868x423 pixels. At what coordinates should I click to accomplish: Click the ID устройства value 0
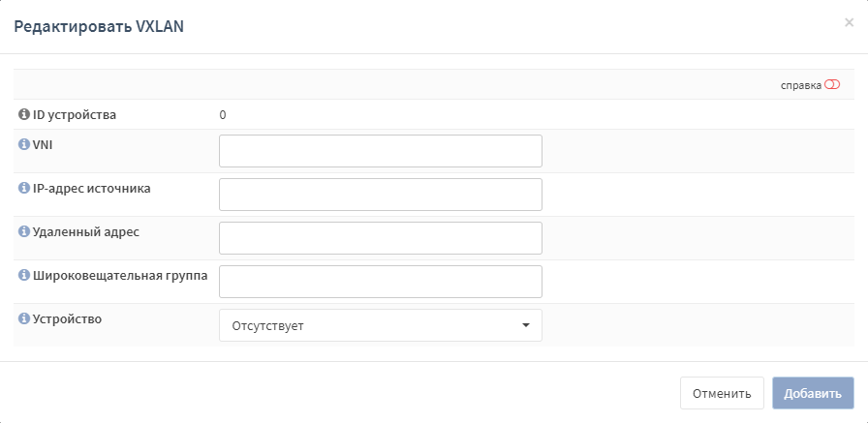point(223,115)
